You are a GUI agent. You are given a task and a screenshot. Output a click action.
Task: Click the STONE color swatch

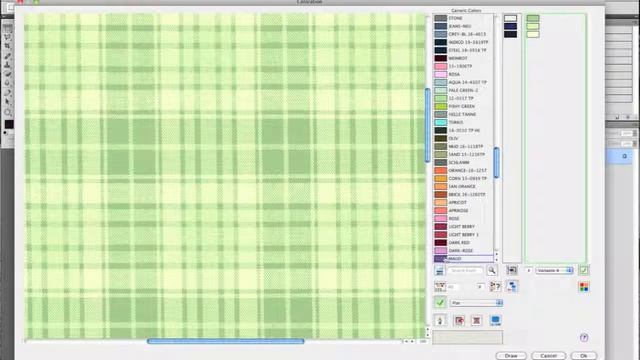(441, 18)
